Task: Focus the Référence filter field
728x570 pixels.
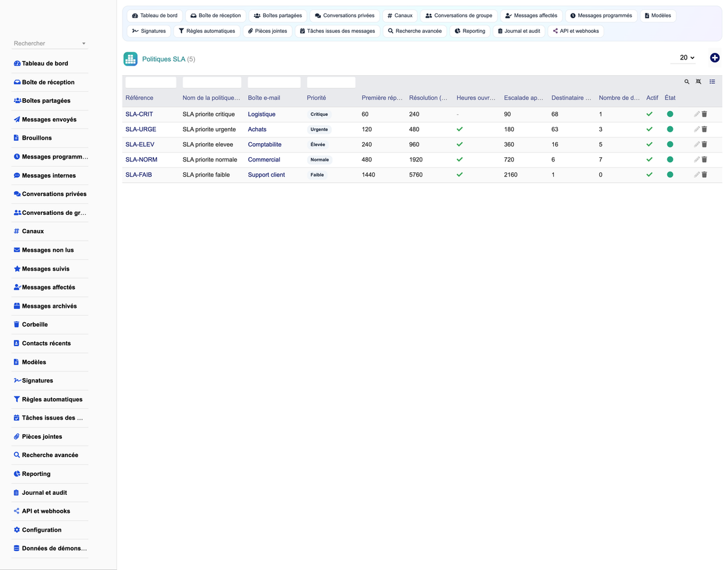Action: (150, 82)
